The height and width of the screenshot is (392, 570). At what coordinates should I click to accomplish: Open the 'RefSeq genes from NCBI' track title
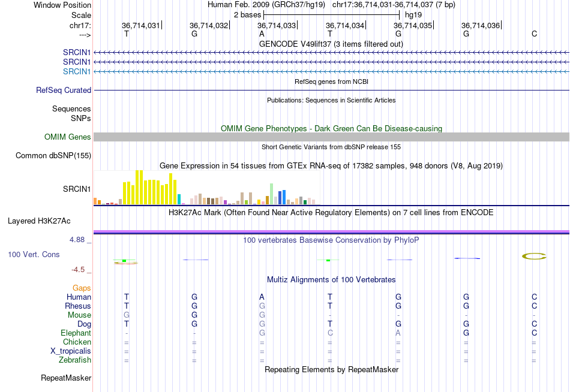331,82
